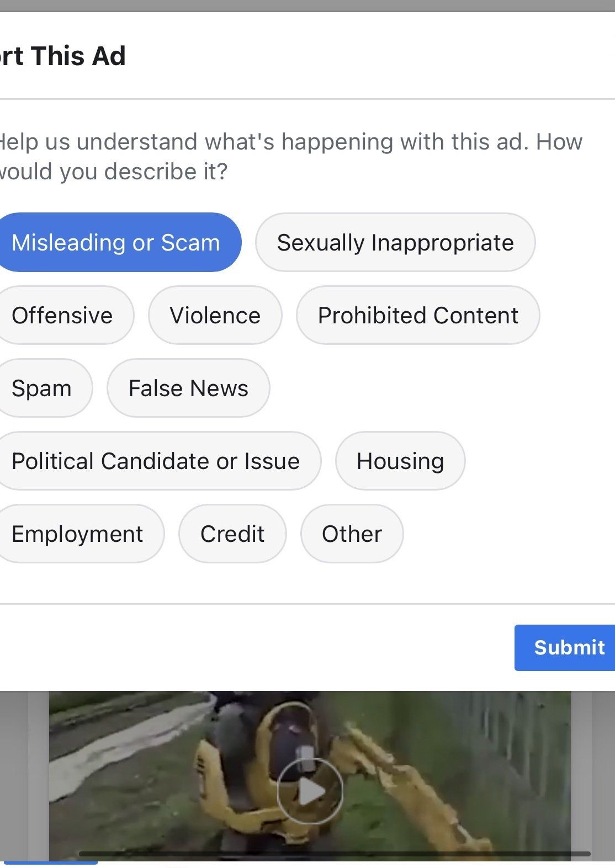
Task: Select the Housing category
Action: click(x=400, y=461)
